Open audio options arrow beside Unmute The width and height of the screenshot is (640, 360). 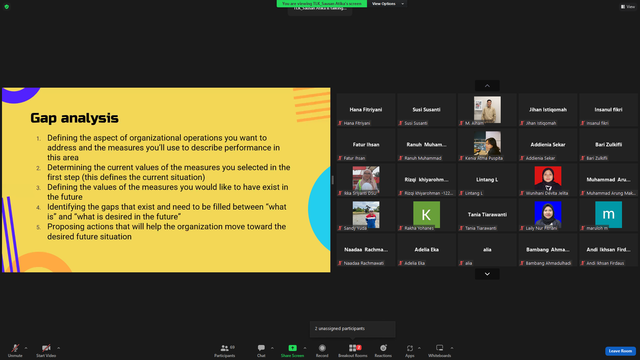point(26,348)
